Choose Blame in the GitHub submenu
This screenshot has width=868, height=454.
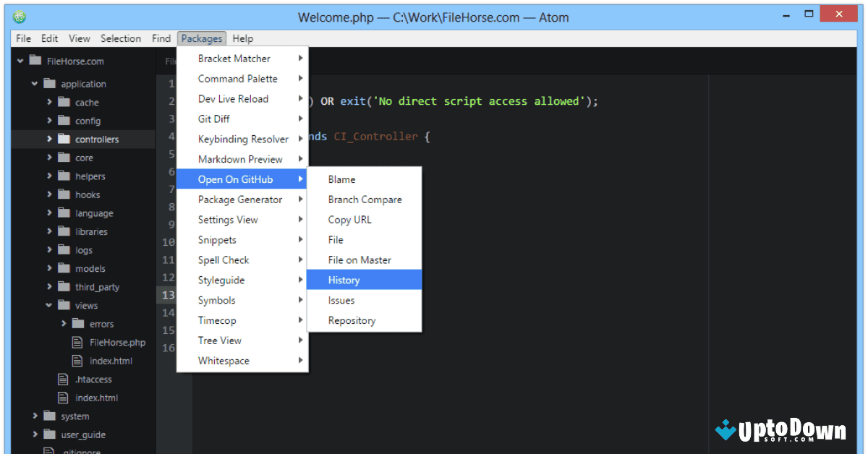coord(341,179)
